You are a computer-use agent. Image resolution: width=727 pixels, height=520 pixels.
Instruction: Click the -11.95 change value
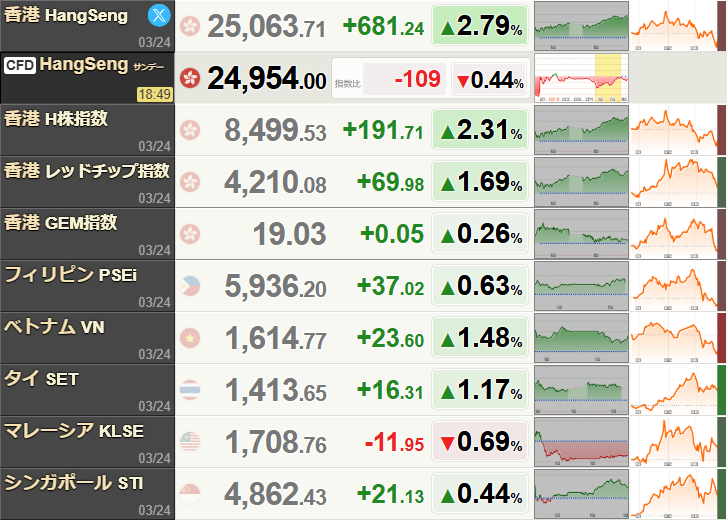395,442
